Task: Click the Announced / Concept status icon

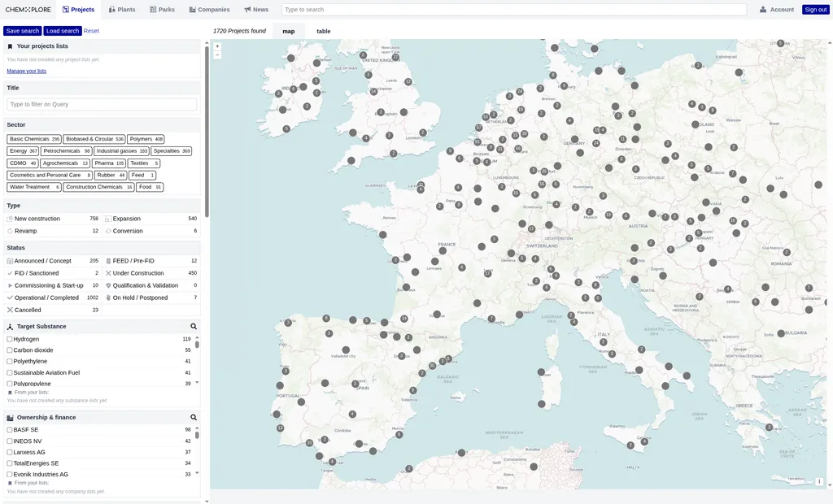Action: tap(10, 261)
